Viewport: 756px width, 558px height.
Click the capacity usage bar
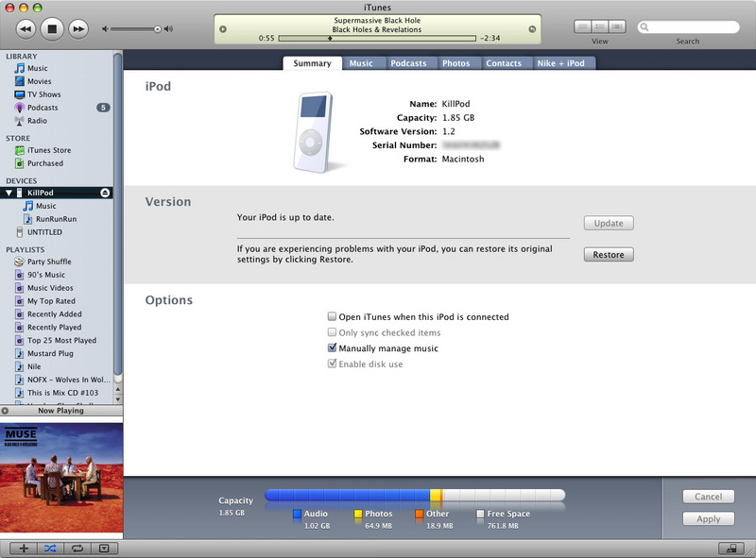coord(415,495)
